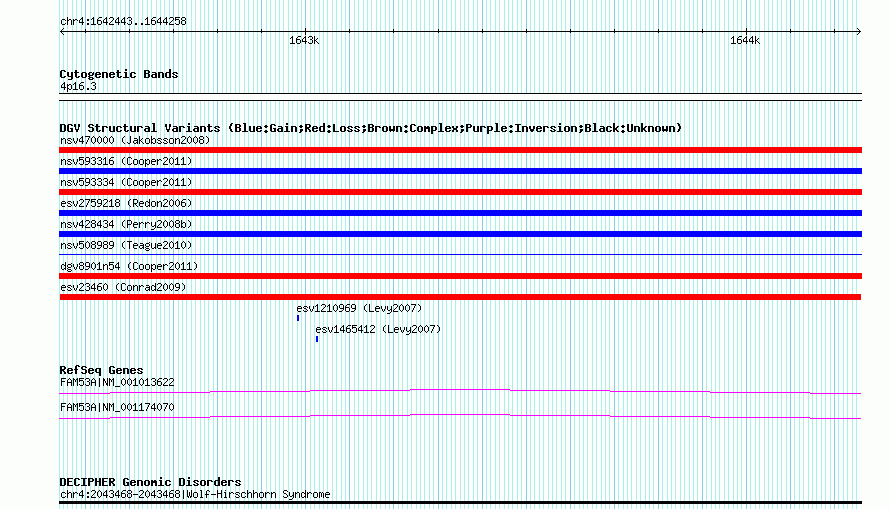Click the pink gene line for NM_001013622
This screenshot has width=890, height=509.
pyautogui.click(x=460, y=391)
